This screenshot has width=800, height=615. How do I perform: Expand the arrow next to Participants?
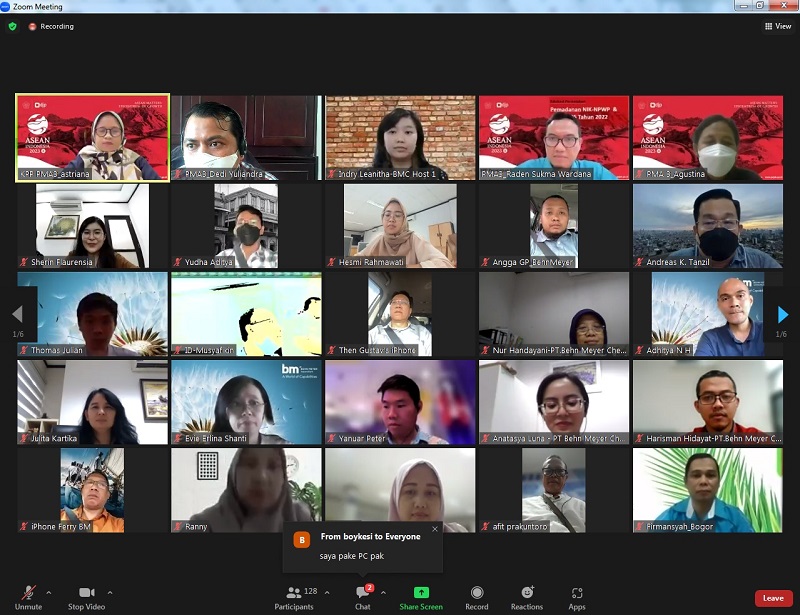[x=327, y=592]
